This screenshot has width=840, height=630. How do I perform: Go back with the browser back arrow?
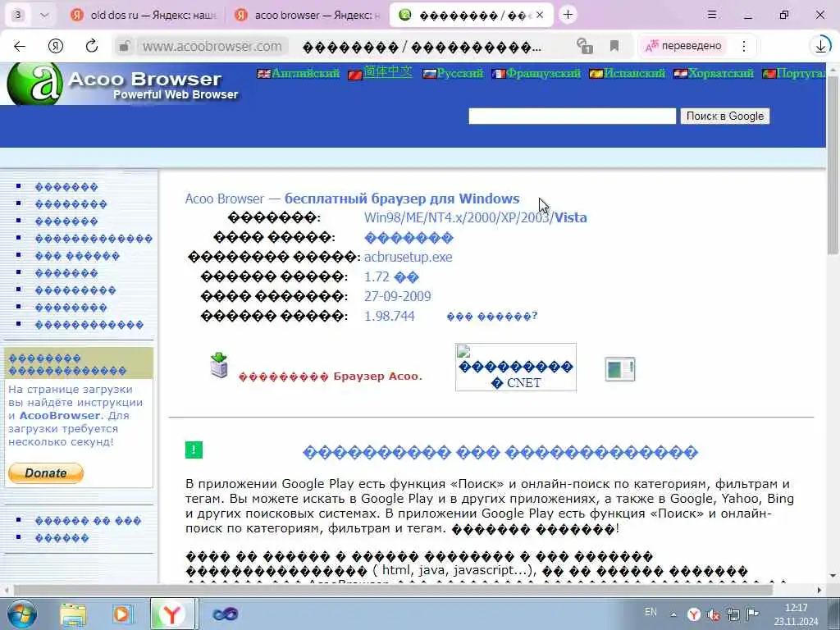coord(20,47)
